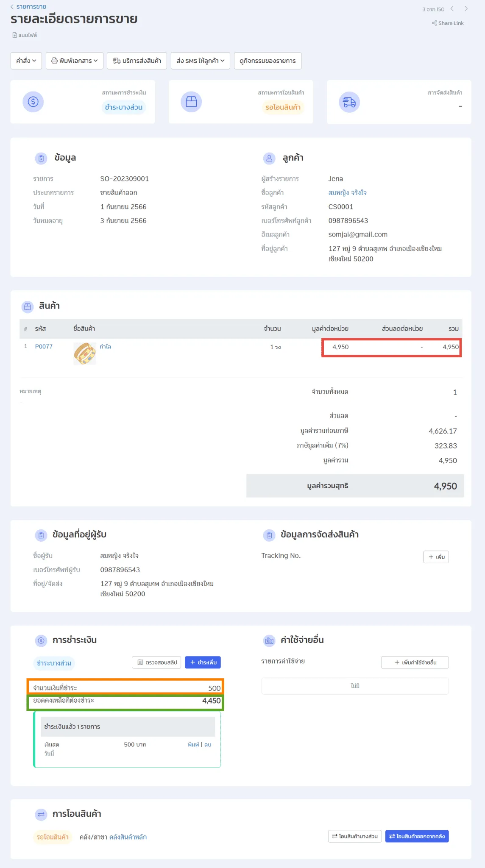Click the delivery truck icon
The width and height of the screenshot is (485, 868).
tap(349, 102)
